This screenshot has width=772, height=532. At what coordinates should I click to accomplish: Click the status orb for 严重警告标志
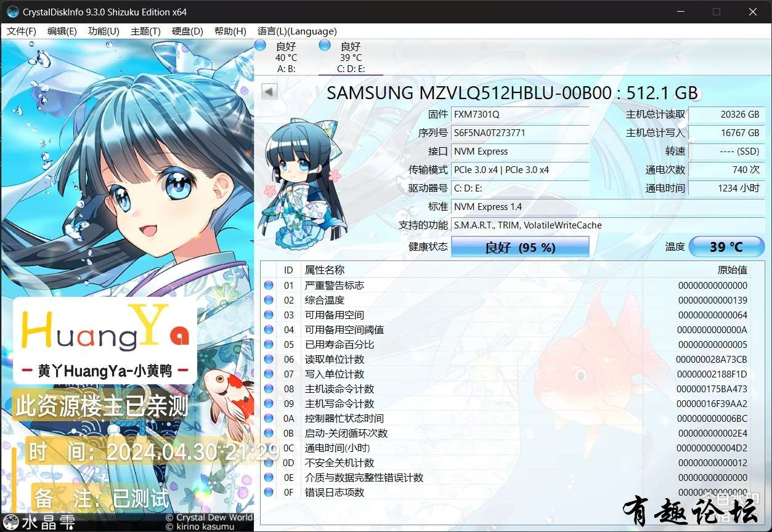269,285
